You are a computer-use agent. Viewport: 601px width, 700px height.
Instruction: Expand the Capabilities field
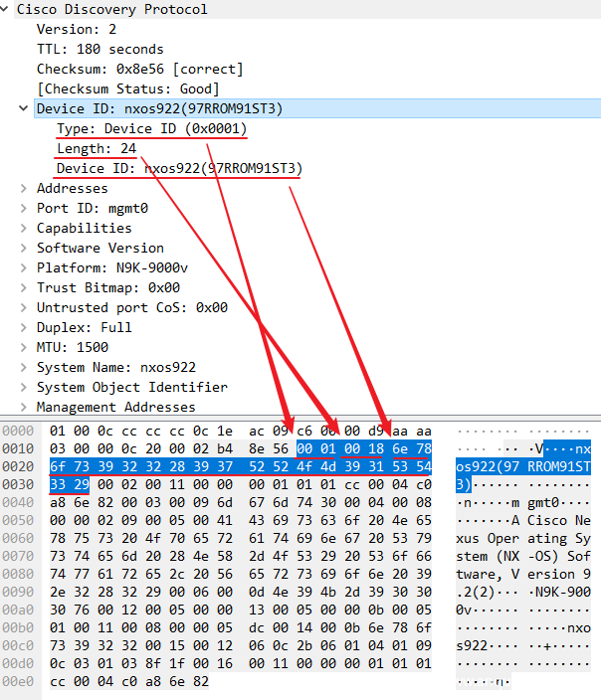(24, 228)
